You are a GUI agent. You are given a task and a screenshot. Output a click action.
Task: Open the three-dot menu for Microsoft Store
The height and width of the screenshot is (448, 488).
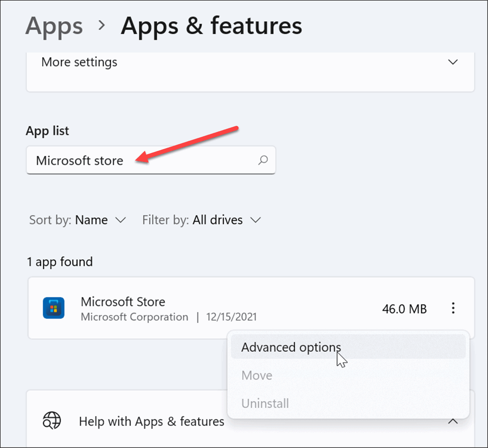point(453,308)
